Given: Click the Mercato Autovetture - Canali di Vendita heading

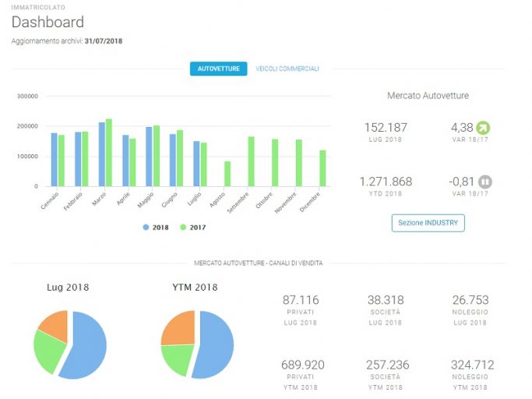Looking at the screenshot, I should (x=258, y=263).
